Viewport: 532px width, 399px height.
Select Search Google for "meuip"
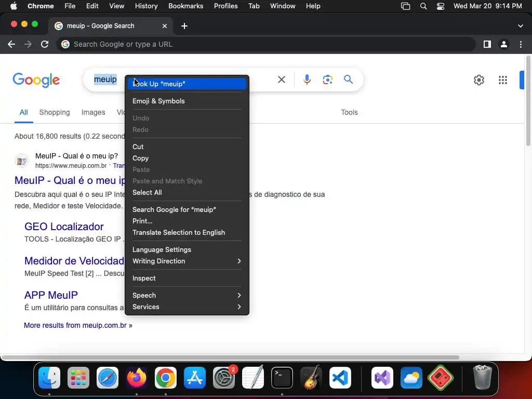(187, 210)
